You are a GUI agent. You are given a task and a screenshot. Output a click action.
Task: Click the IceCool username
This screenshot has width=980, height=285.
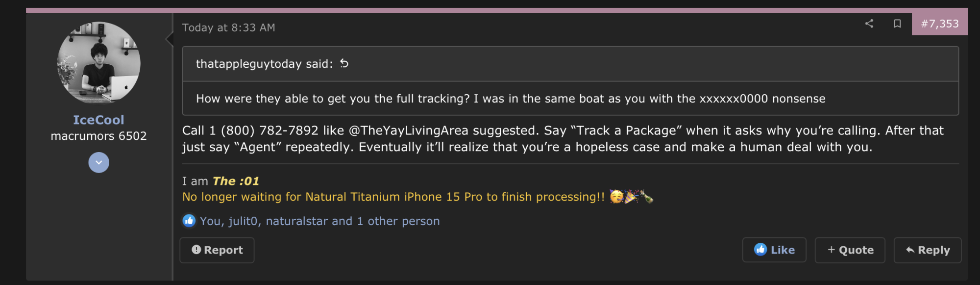point(98,120)
